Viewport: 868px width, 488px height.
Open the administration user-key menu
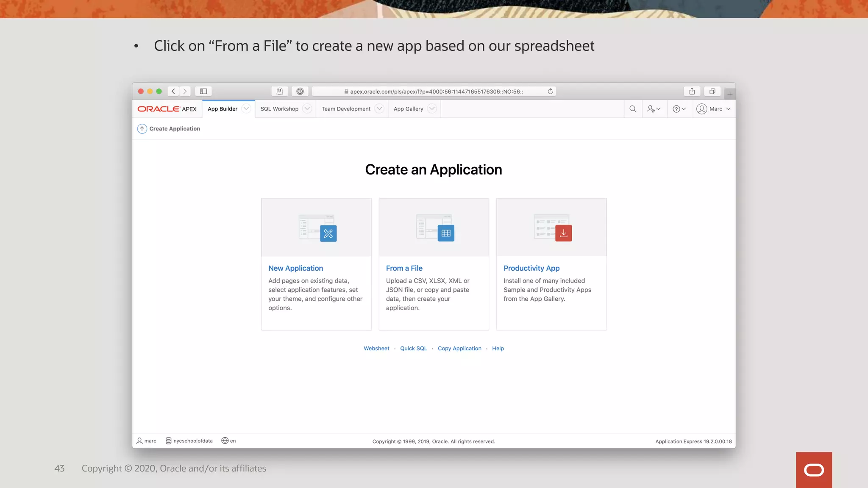[654, 109]
